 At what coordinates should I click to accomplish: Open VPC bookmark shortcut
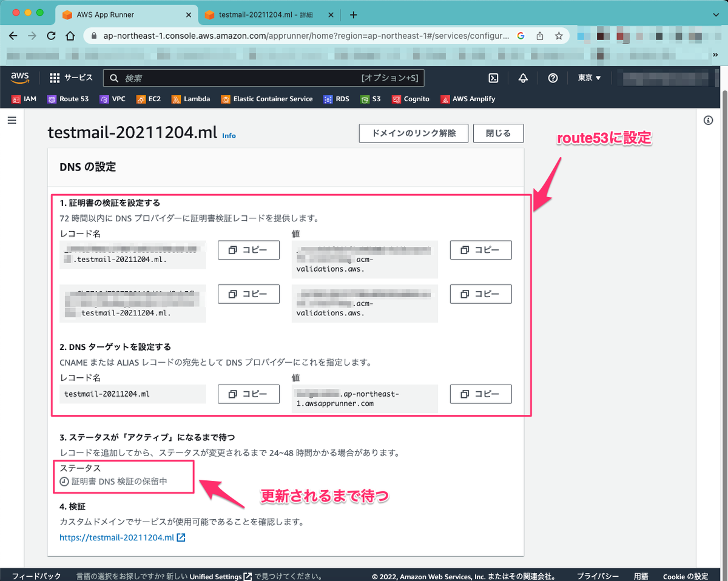coord(112,99)
